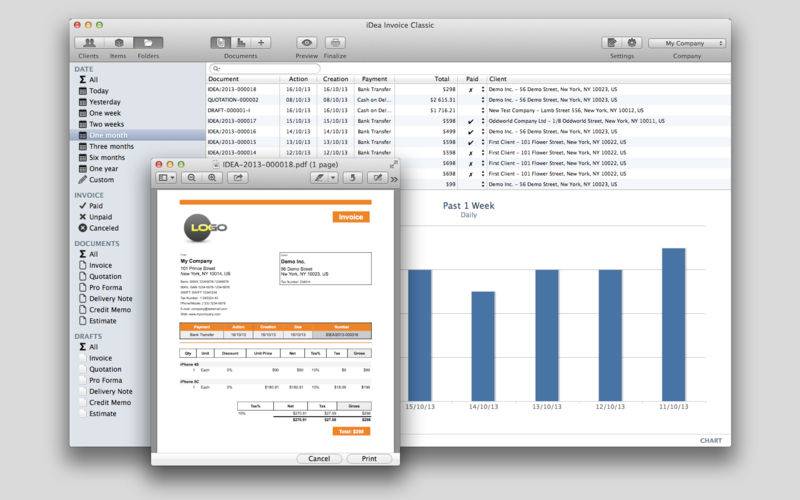The height and width of the screenshot is (500, 800).
Task: Select the highlight pen tool in preview
Action: pyautogui.click(x=319, y=178)
